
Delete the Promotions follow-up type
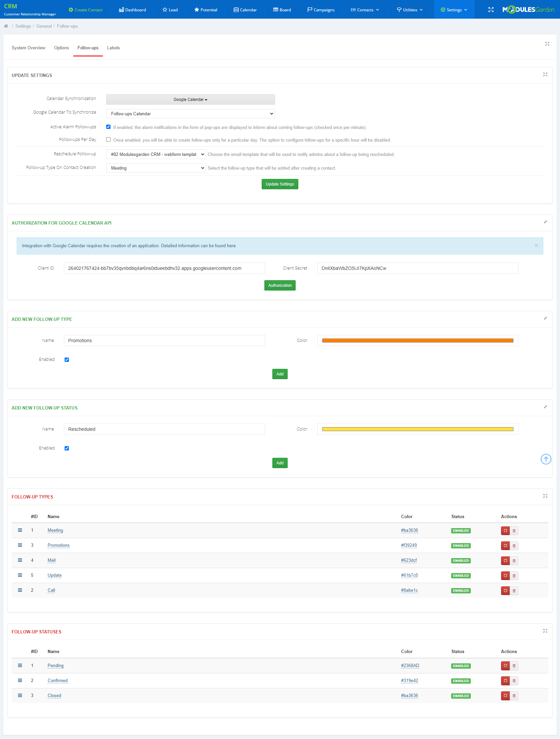click(x=514, y=545)
